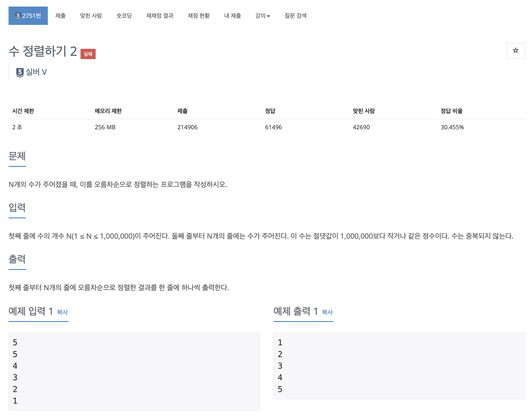532x417 pixels.
Task: Open the 제출 submit tab
Action: coord(60,16)
